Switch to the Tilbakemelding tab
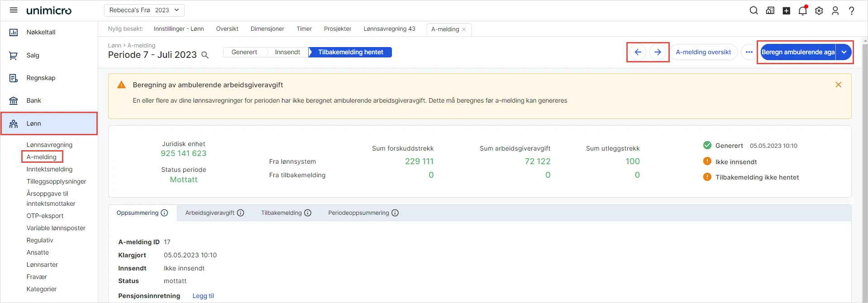 point(286,213)
